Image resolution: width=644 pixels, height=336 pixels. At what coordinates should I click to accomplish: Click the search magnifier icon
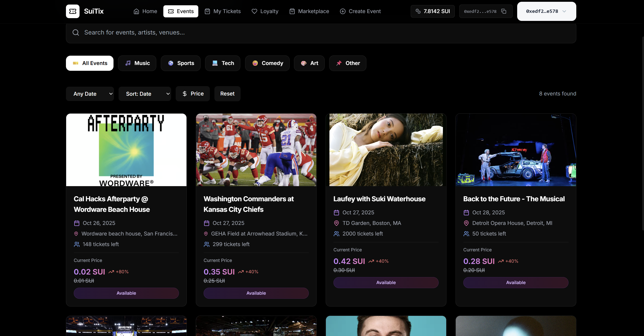click(76, 32)
